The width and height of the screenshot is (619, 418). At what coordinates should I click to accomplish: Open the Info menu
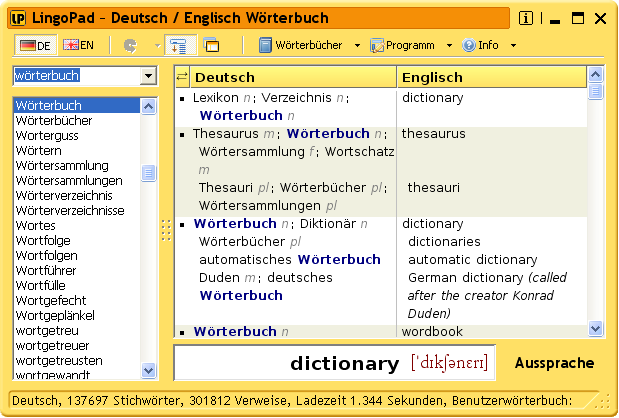point(481,45)
